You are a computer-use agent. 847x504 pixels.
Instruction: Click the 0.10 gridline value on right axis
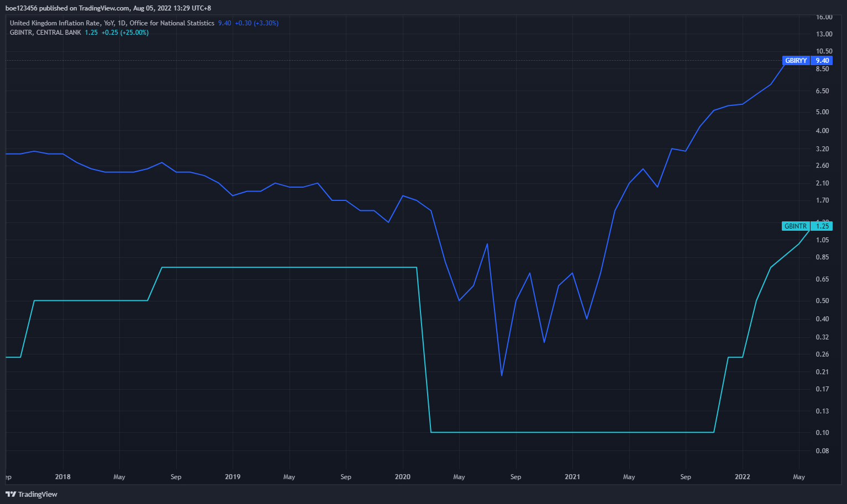824,432
